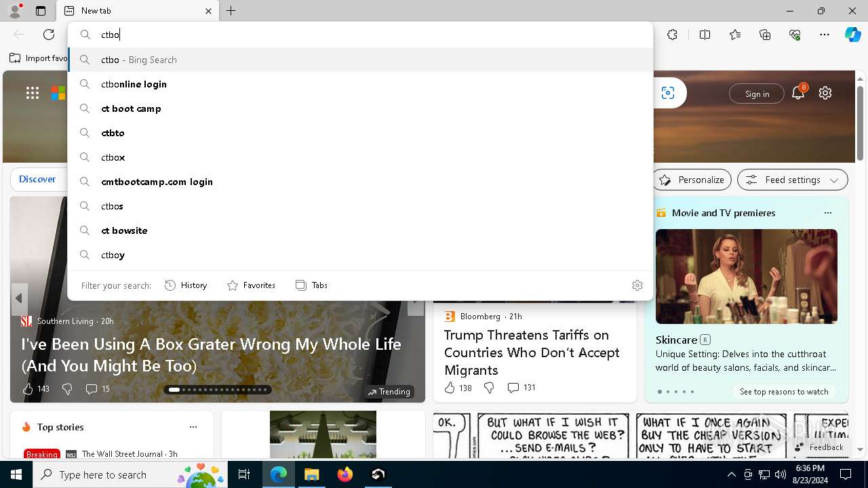Open address bar search settings gear
This screenshot has width=868, height=488.
point(637,285)
